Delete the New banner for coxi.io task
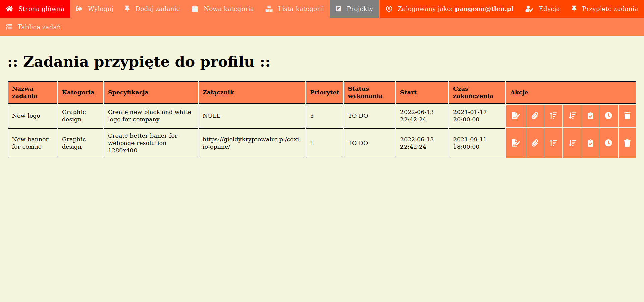 point(627,143)
